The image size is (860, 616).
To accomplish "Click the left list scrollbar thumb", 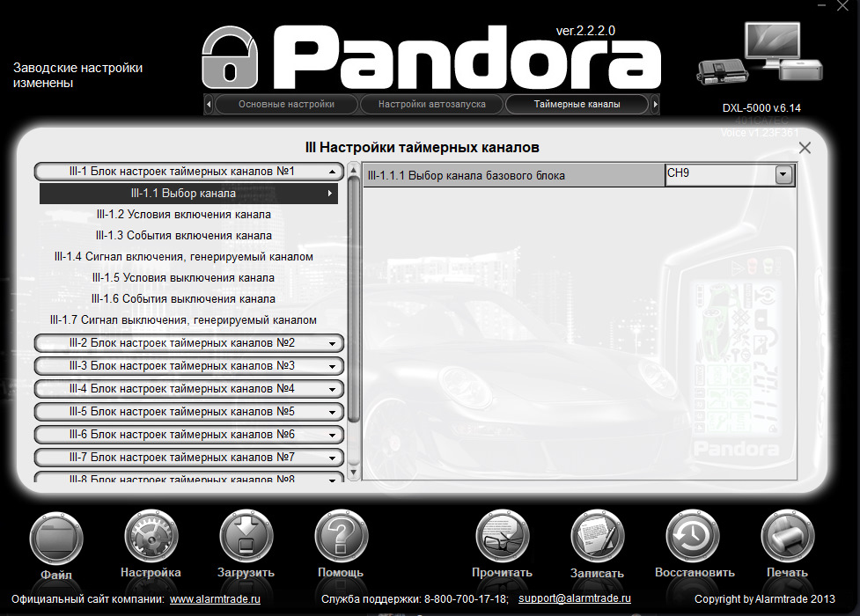I will pyautogui.click(x=354, y=299).
